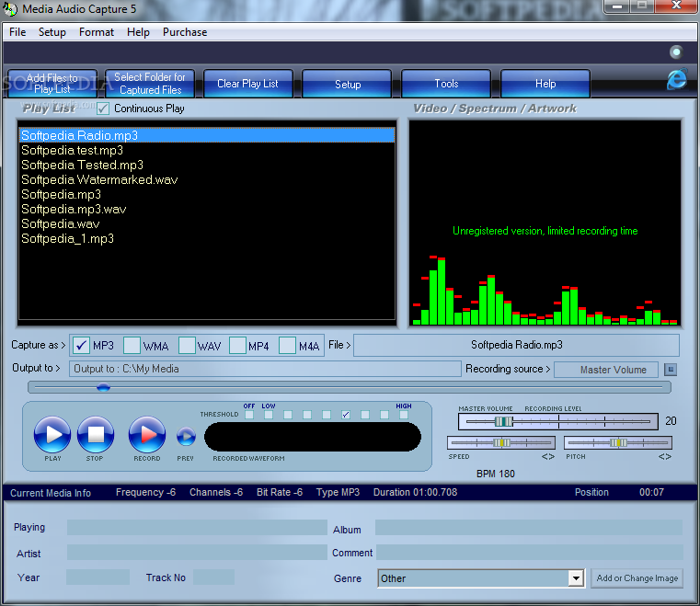
Task: Enable M4A capture format
Action: pos(288,346)
